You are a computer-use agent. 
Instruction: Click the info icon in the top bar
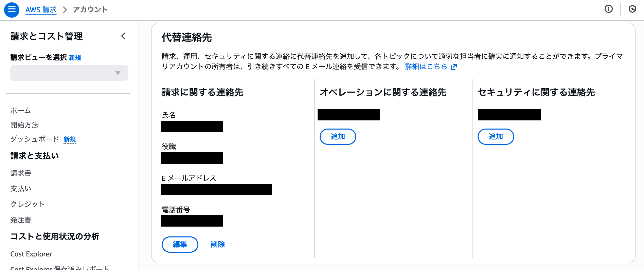point(608,9)
